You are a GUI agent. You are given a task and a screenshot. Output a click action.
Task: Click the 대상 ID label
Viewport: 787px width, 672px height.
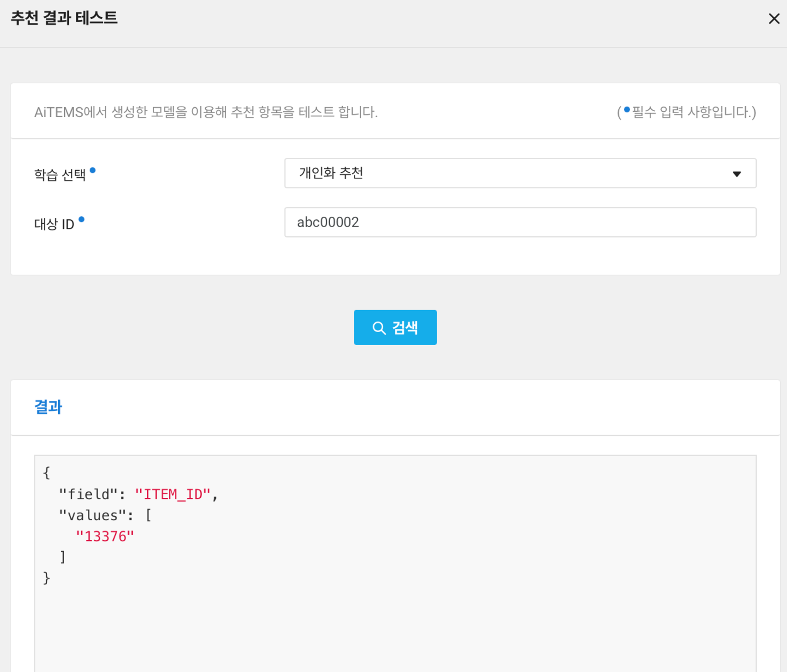[x=54, y=224]
